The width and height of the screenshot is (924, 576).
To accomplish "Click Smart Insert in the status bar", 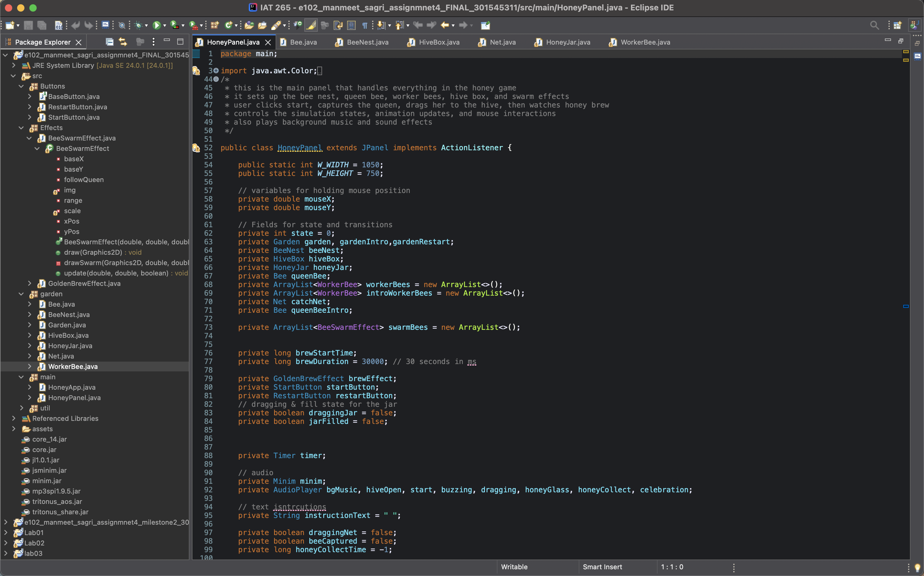I will click(602, 567).
